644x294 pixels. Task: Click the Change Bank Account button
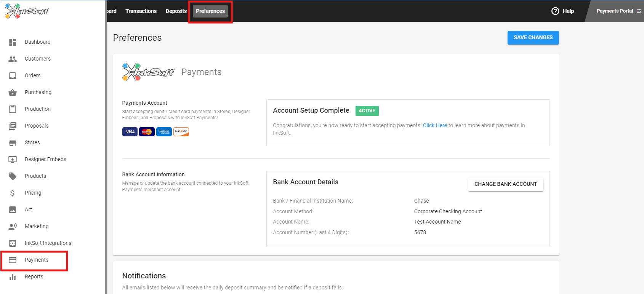click(505, 184)
